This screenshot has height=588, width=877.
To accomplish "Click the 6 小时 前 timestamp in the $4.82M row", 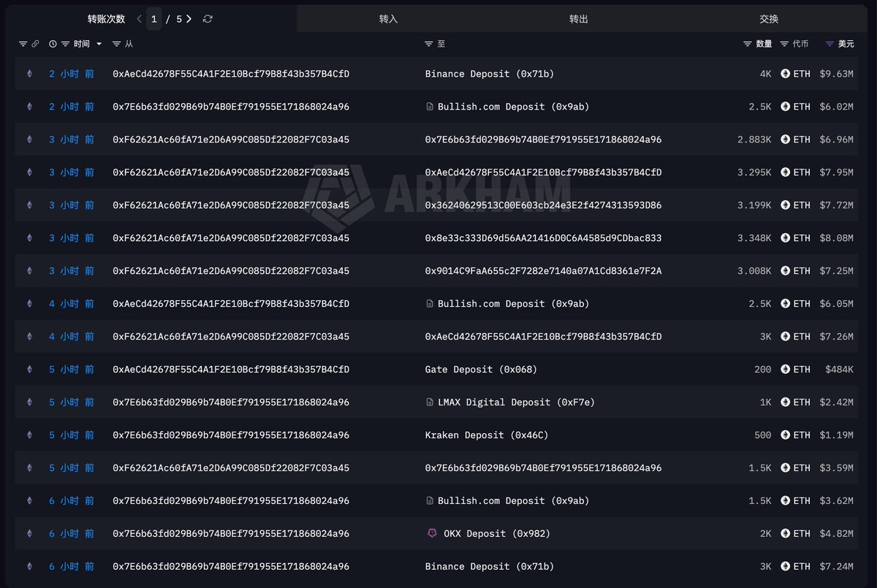I will [x=72, y=534].
